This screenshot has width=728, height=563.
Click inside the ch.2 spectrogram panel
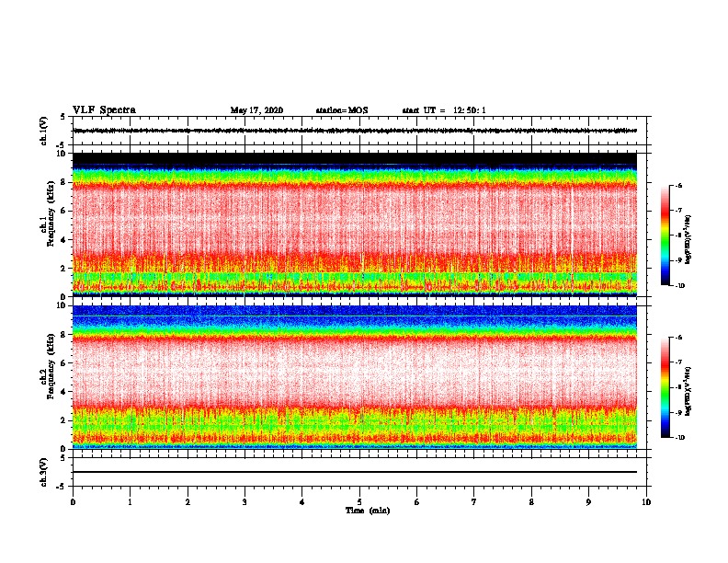click(x=355, y=377)
